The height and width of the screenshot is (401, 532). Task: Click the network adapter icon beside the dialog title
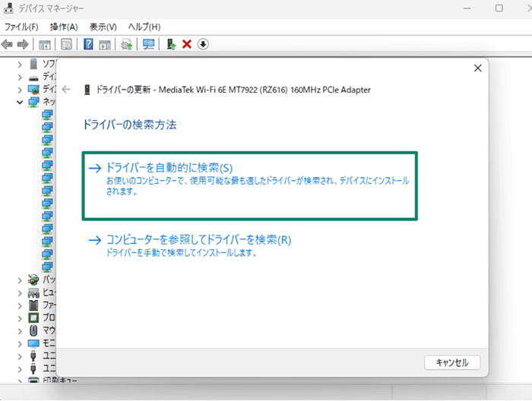[x=87, y=90]
